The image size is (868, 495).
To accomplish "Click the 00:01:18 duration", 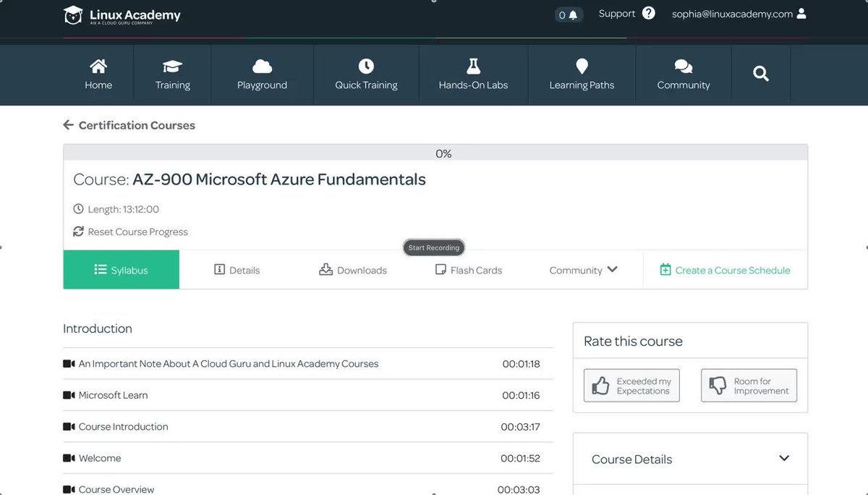I will pos(521,364).
